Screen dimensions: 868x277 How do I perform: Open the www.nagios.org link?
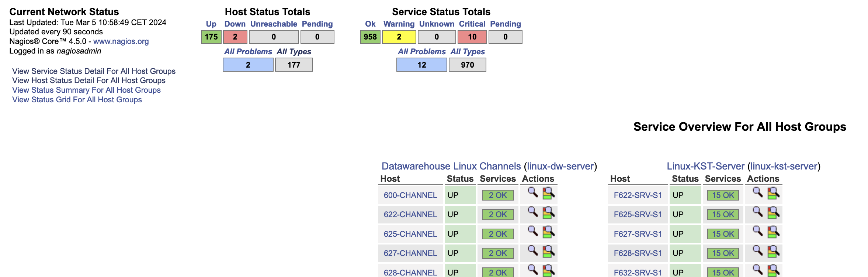pyautogui.click(x=121, y=41)
